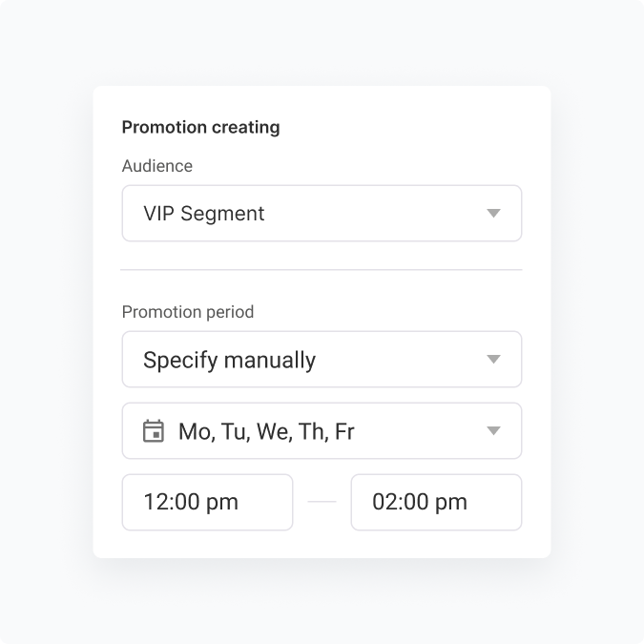Click the "Promotion period" label
Image resolution: width=644 pixels, height=644 pixels.
tap(188, 312)
